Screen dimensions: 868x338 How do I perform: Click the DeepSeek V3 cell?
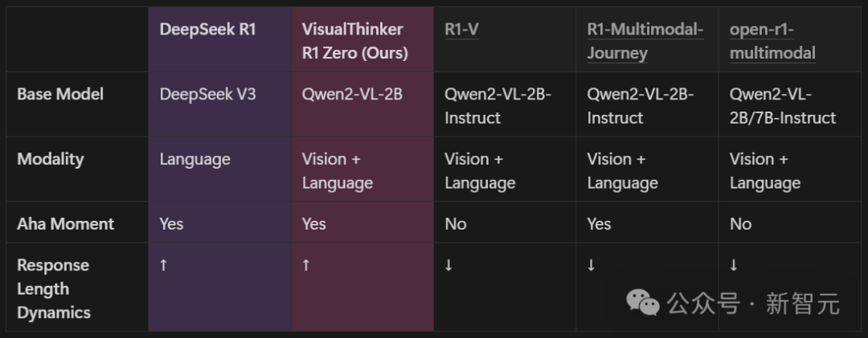pos(207,94)
